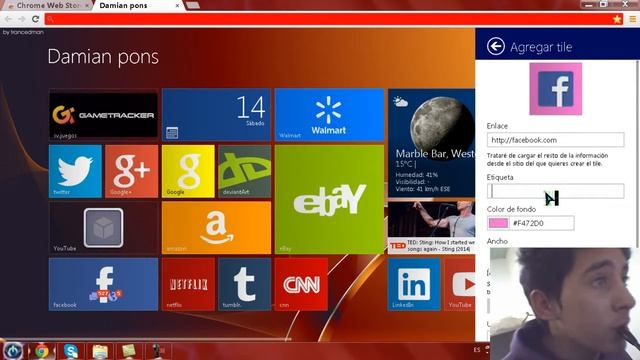This screenshot has height=360, width=640.
Task: Click the Agregar tile panel scrollbar
Action: 637,153
